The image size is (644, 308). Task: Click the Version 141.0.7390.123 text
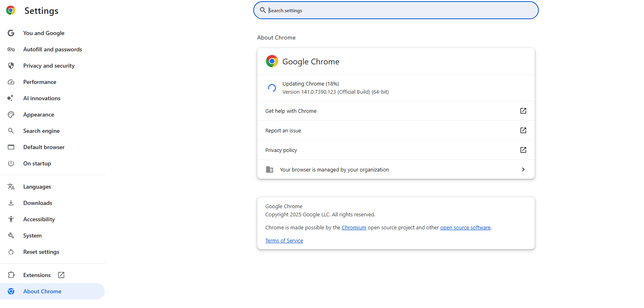coord(336,92)
